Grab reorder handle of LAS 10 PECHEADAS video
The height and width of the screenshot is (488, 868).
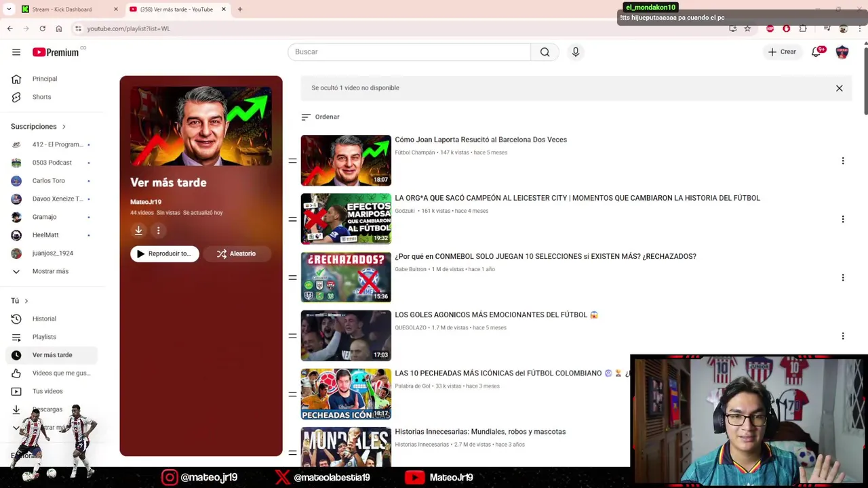(292, 394)
